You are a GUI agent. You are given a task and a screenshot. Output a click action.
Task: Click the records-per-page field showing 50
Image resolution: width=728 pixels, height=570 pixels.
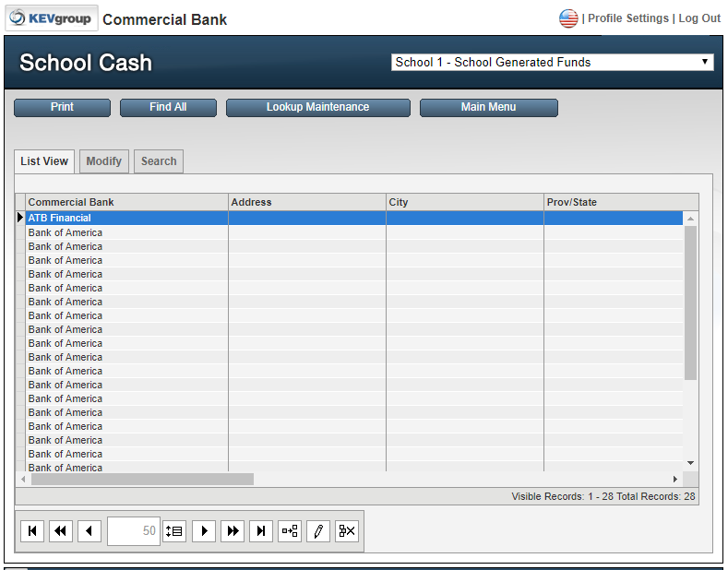134,530
